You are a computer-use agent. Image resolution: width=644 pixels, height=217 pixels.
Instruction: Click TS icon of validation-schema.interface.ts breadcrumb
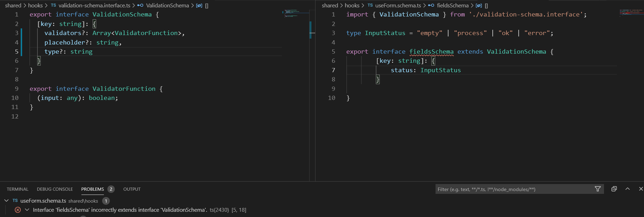(x=53, y=5)
